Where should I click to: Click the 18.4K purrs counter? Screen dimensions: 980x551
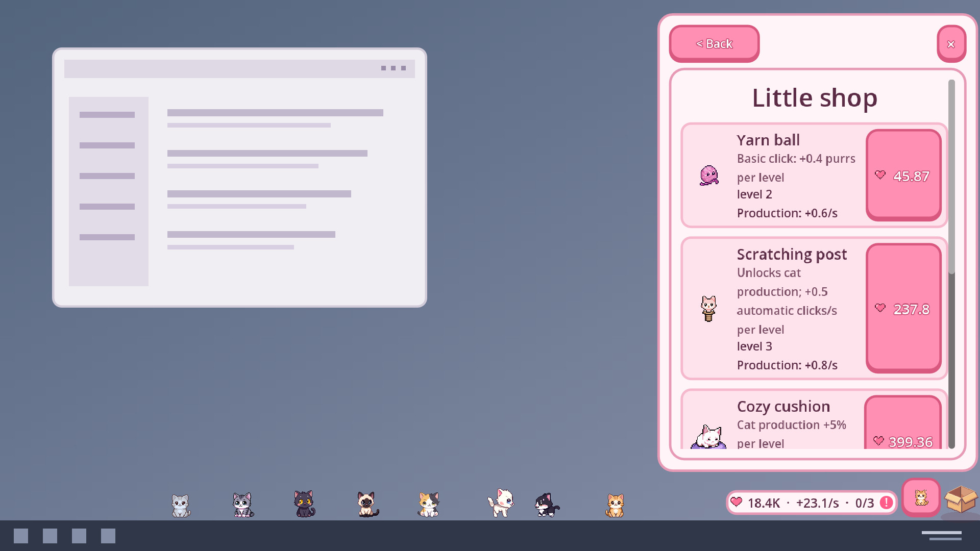click(764, 503)
